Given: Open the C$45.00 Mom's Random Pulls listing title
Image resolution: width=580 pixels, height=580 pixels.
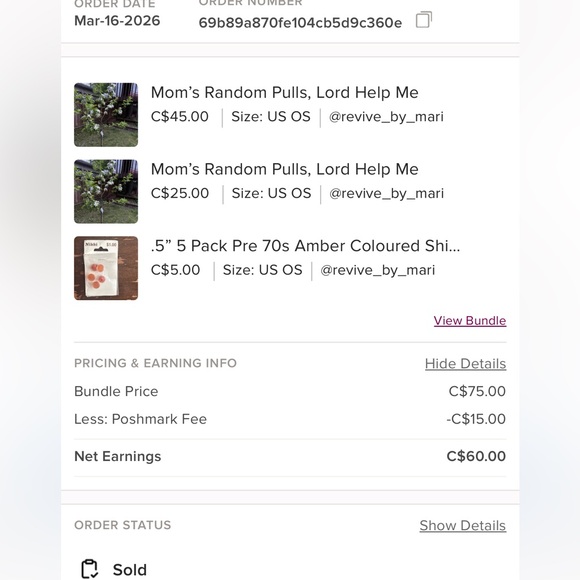Looking at the screenshot, I should tap(284, 92).
